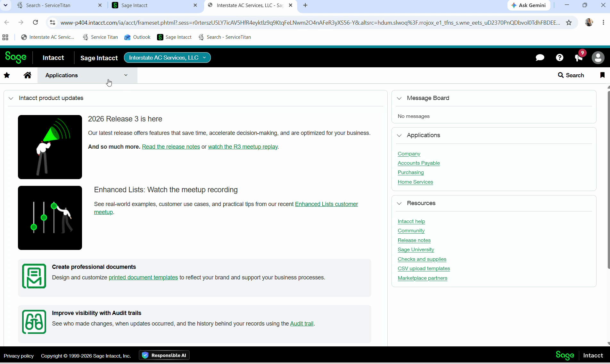Click the browser address bar URL
Image resolution: width=610 pixels, height=364 pixels.
coord(310,22)
